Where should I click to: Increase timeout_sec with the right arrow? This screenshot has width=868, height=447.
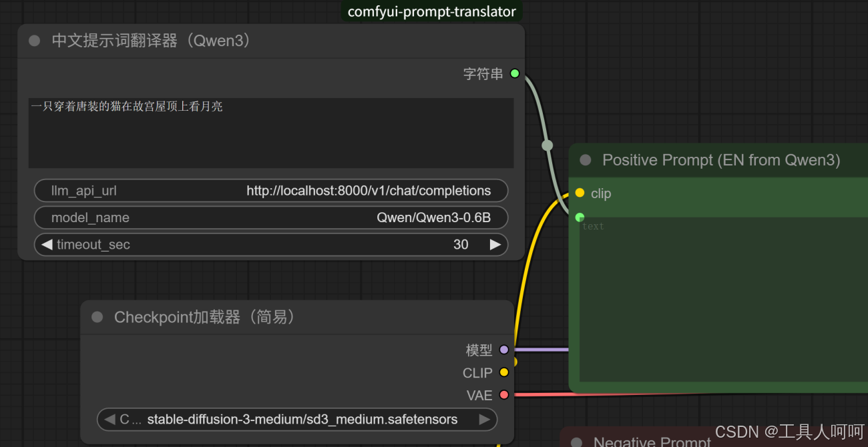pos(495,245)
